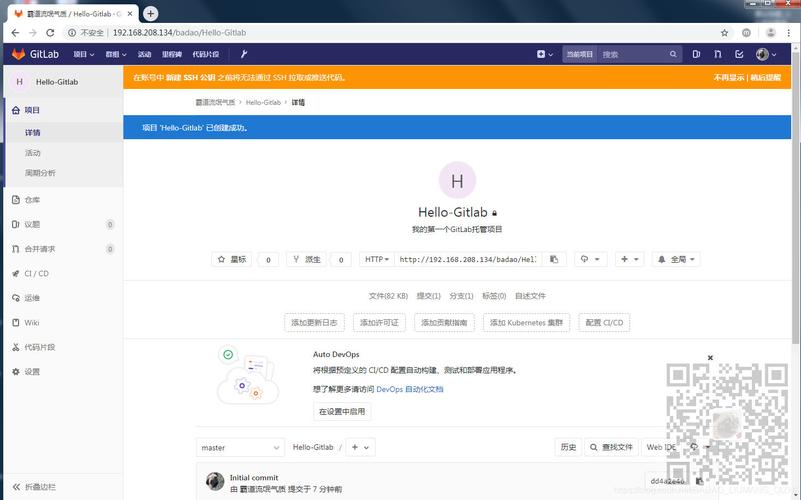Click 添加 Kubernetes 集群 button
801x500 pixels.
526,323
